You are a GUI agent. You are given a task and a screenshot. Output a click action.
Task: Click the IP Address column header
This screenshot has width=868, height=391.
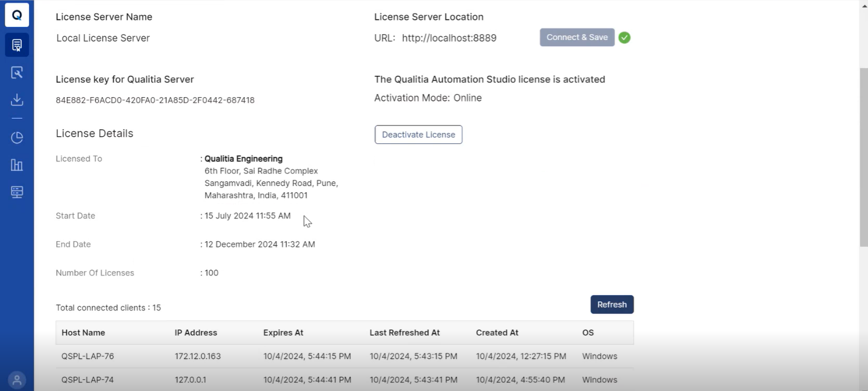click(x=196, y=333)
